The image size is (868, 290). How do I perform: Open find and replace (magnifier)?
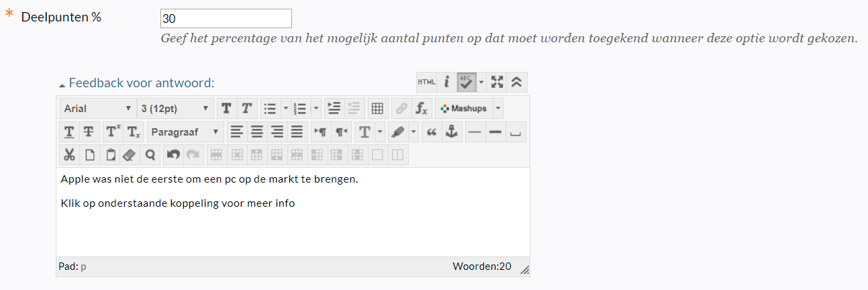point(150,154)
